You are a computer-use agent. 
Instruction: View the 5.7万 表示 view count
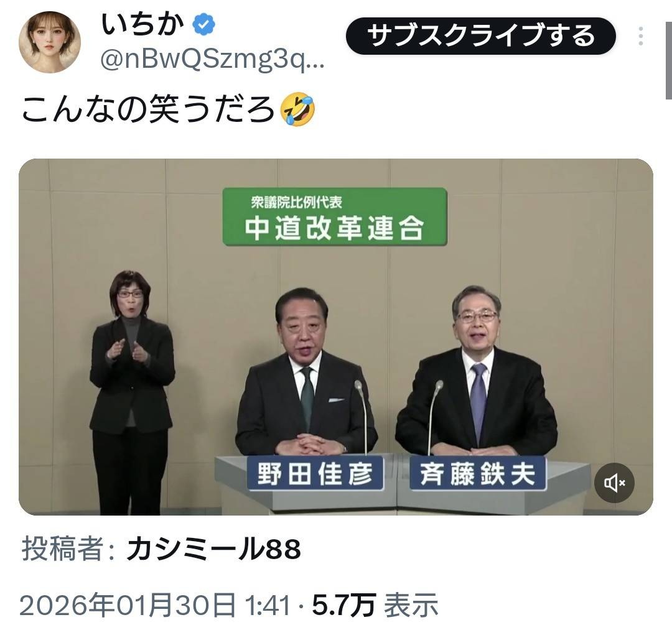click(375, 605)
